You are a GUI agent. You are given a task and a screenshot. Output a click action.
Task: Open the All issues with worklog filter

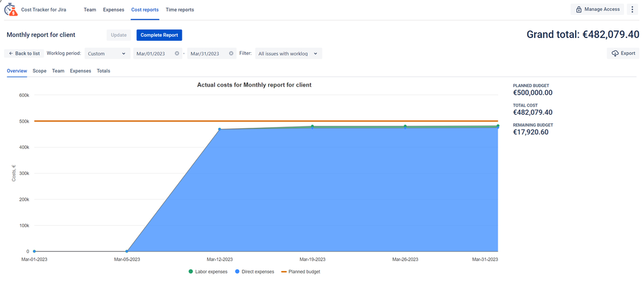pyautogui.click(x=288, y=54)
